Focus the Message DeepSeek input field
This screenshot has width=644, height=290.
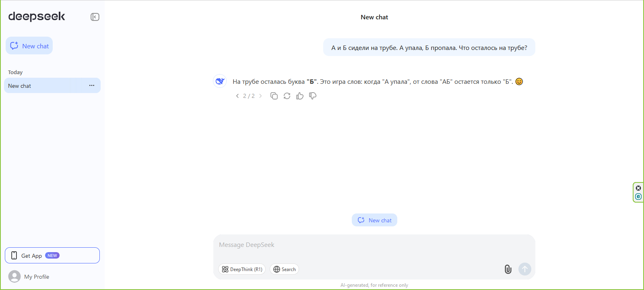point(374,245)
